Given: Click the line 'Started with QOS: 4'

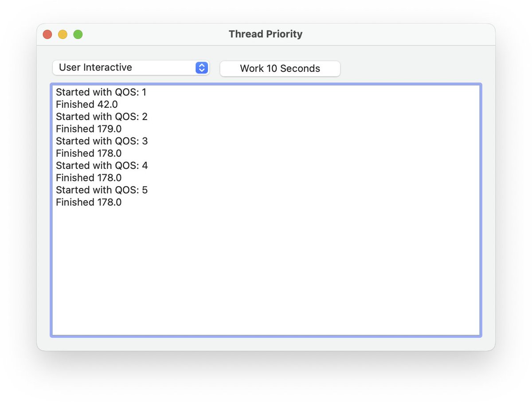Looking at the screenshot, I should coord(102,165).
